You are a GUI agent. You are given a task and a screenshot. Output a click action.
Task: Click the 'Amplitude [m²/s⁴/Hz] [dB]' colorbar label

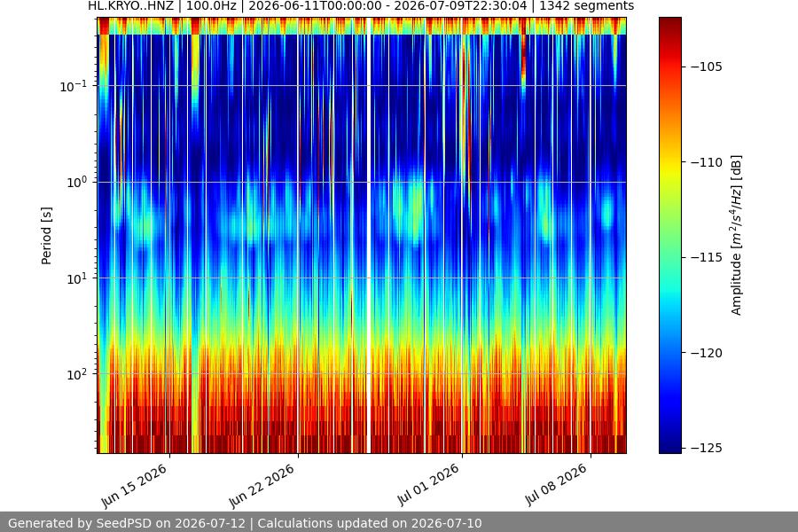(x=737, y=235)
